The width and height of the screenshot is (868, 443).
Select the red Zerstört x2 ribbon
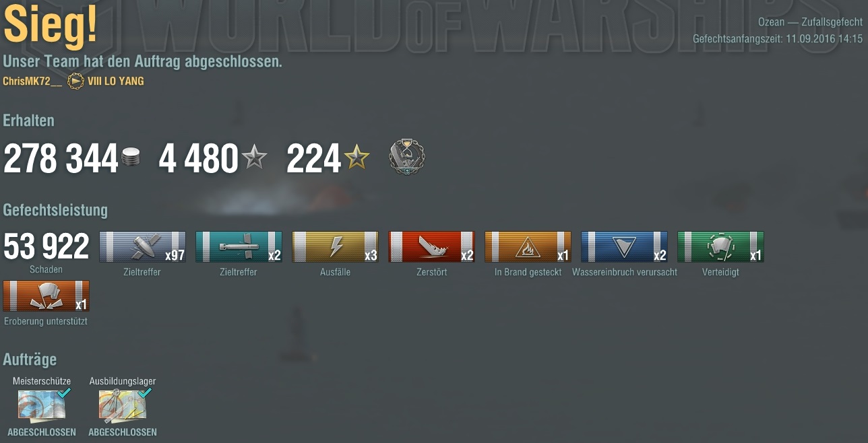431,246
